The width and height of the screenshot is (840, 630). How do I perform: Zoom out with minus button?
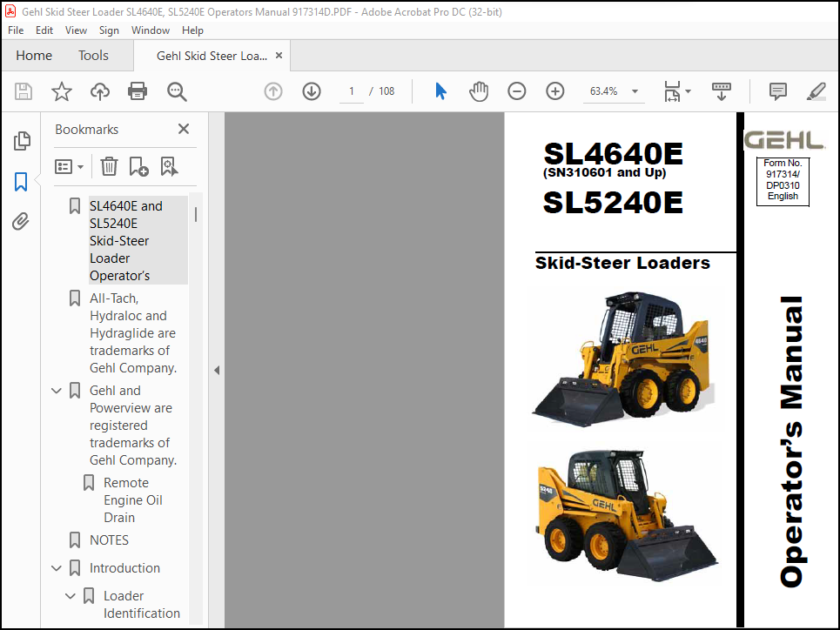pyautogui.click(x=517, y=91)
